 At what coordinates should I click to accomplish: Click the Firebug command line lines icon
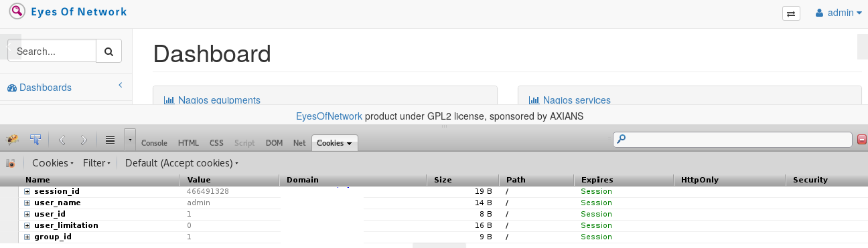click(x=111, y=140)
